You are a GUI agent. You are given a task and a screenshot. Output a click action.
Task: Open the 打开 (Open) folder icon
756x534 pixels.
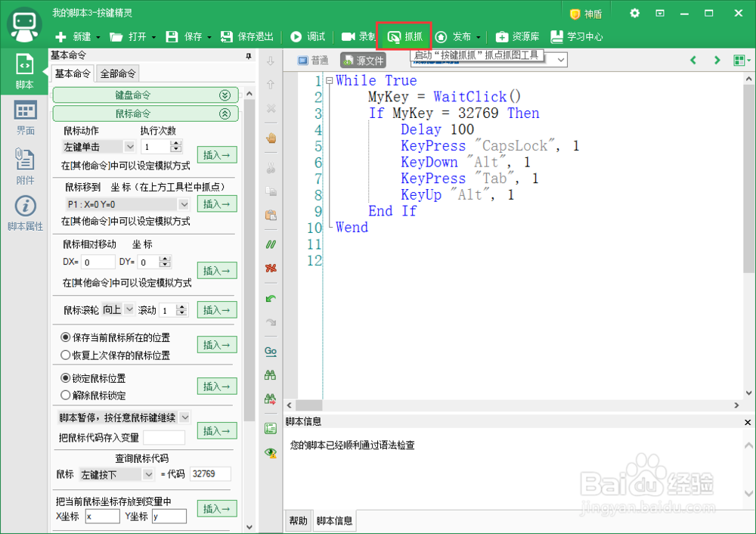116,36
